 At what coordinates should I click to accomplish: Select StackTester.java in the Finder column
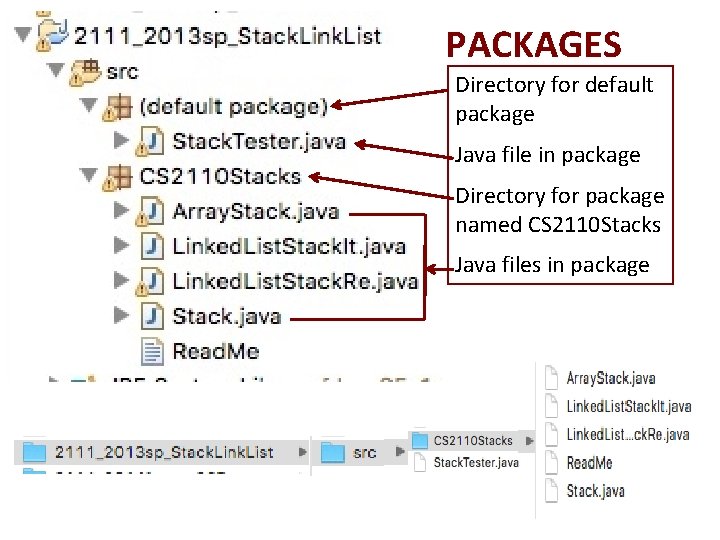476,463
